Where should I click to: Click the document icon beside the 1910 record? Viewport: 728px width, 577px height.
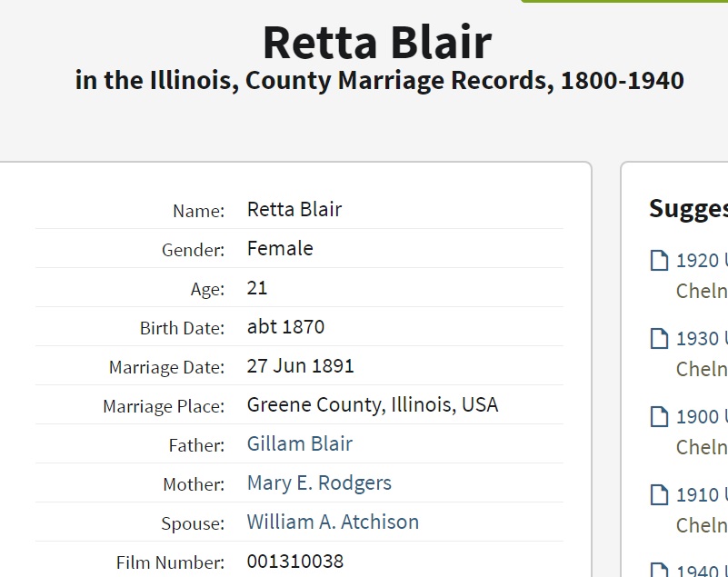pyautogui.click(x=659, y=496)
